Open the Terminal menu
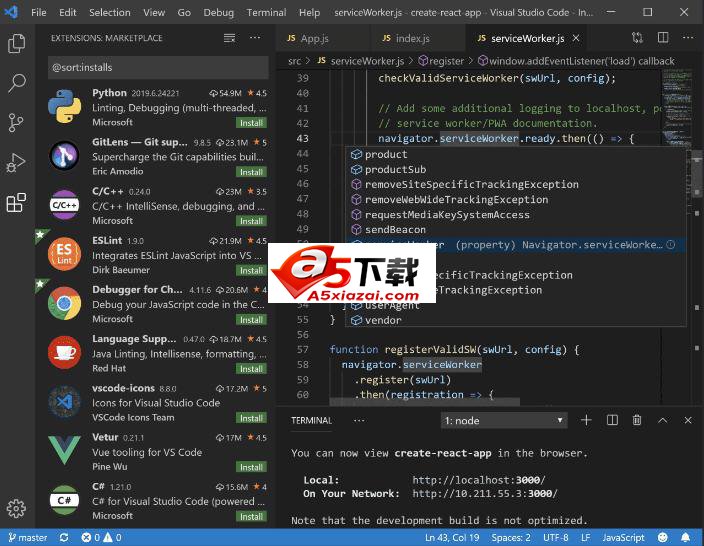 [266, 12]
